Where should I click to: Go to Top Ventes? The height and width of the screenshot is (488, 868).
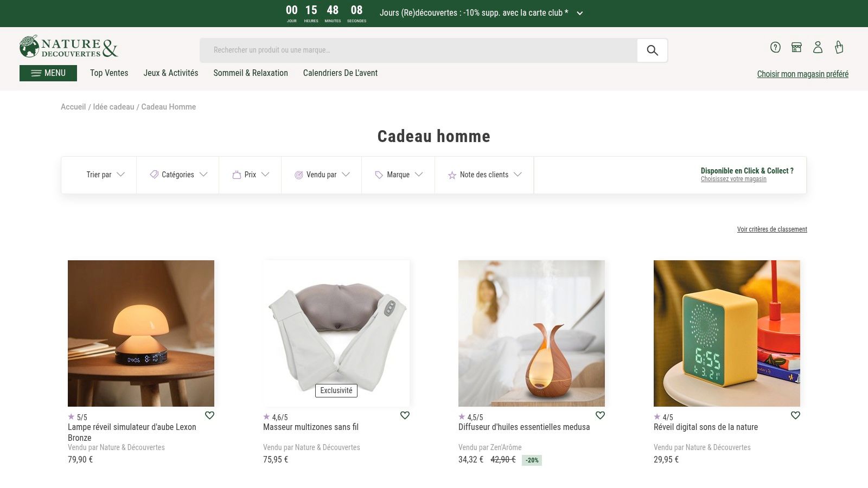(x=109, y=73)
